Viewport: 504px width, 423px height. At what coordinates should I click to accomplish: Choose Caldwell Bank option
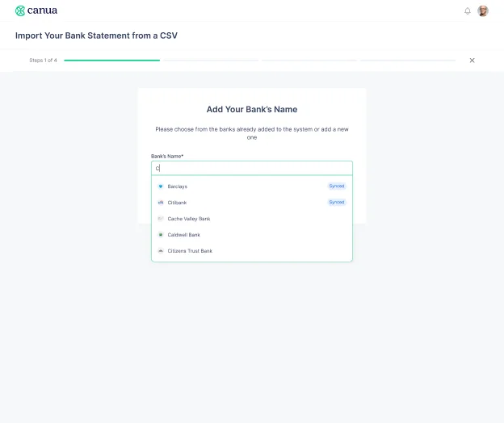click(x=252, y=235)
